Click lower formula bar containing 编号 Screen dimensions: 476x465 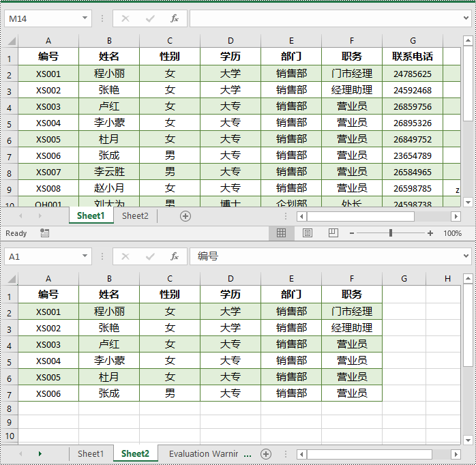[325, 256]
